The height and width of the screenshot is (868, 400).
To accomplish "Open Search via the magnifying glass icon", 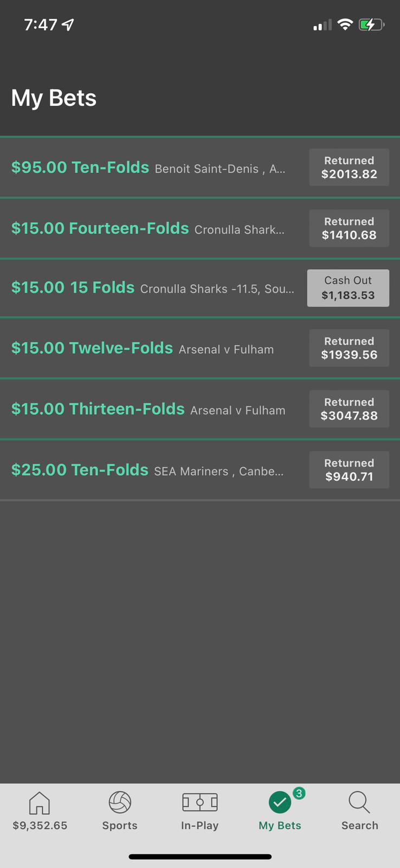I will point(359,802).
